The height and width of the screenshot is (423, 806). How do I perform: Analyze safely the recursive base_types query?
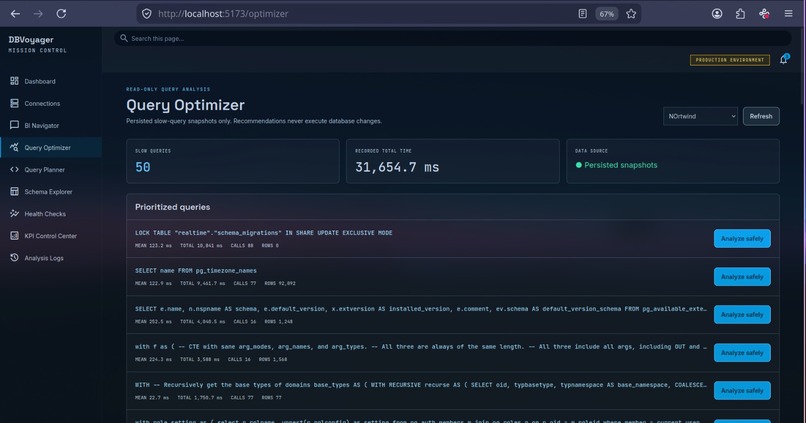coord(742,391)
